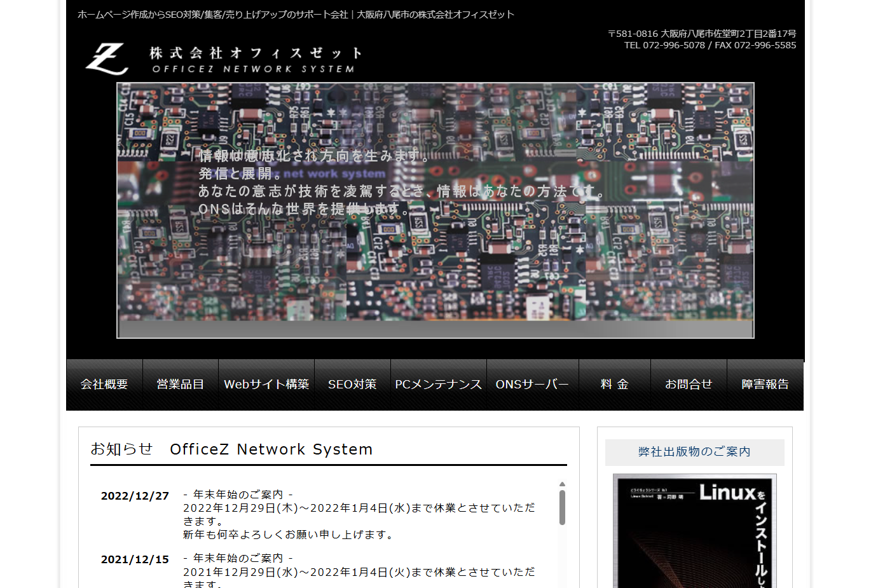Screen dimensions: 871x588
Task: Click the 株式会社オフィスゼット company name heading
Action: pos(256,53)
